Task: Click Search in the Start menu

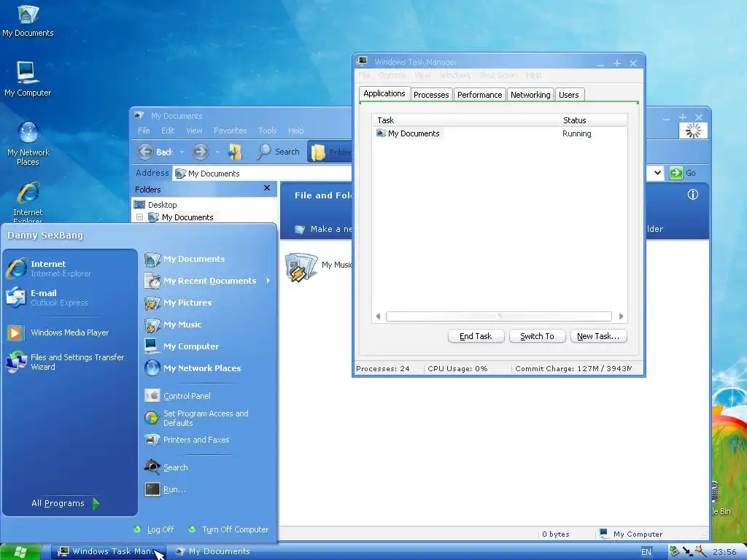Action: pyautogui.click(x=166, y=467)
